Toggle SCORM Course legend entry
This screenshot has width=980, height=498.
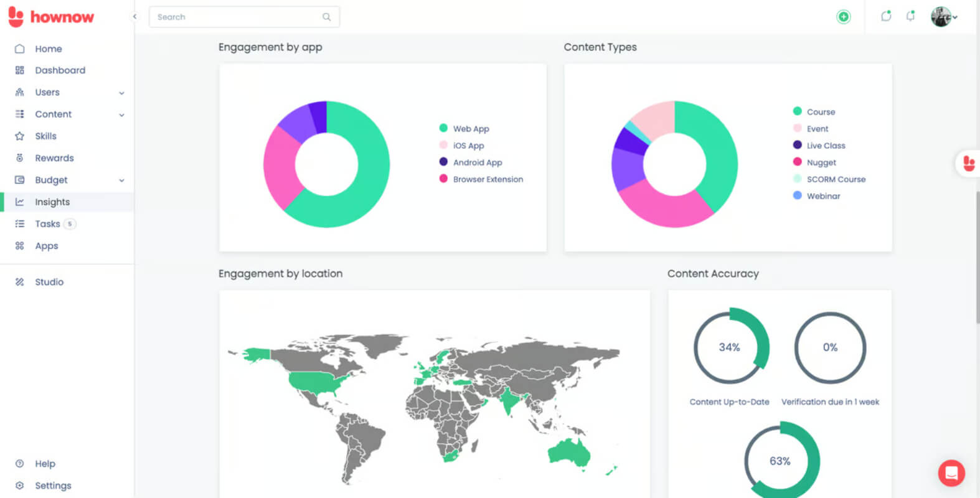coord(829,179)
